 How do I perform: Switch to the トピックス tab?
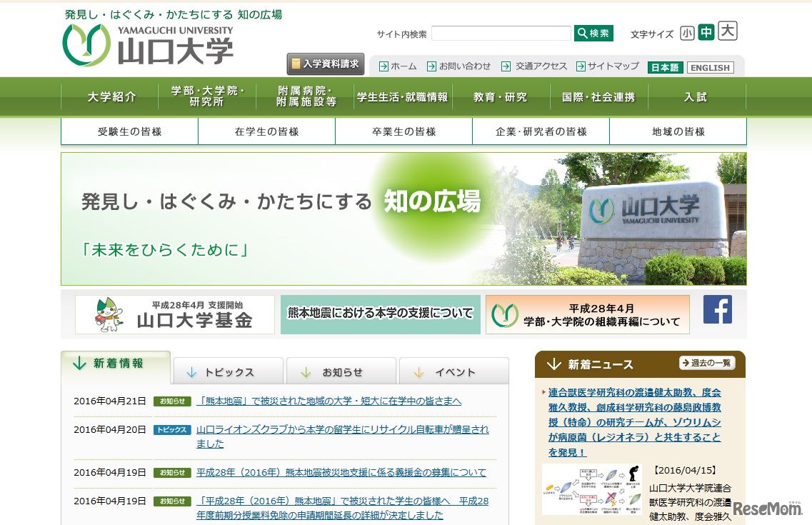pos(228,371)
